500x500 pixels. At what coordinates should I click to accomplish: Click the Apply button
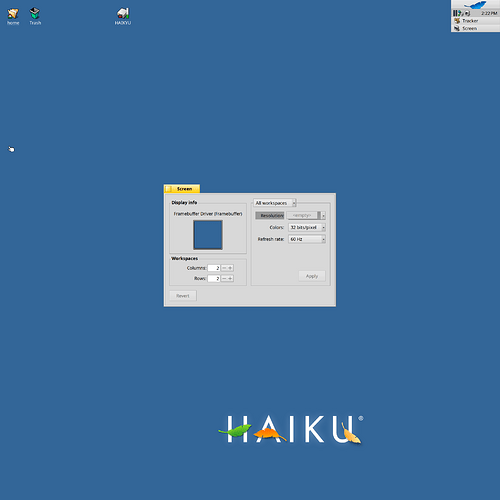[312, 276]
